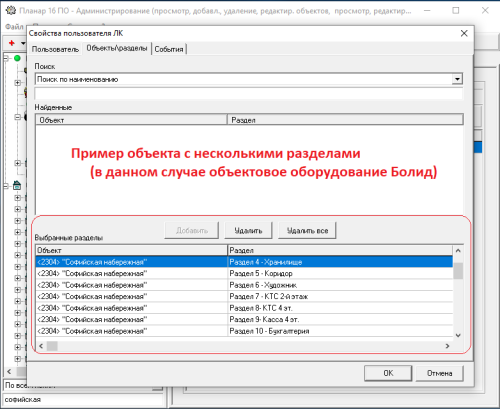Close the Свойства пользователя ЛК dialog
This screenshot has width=500, height=409.
coord(464,33)
